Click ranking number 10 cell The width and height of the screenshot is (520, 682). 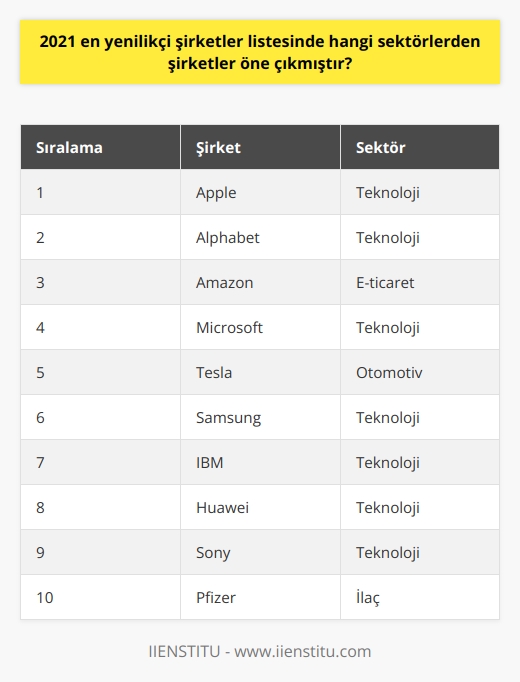(100, 598)
